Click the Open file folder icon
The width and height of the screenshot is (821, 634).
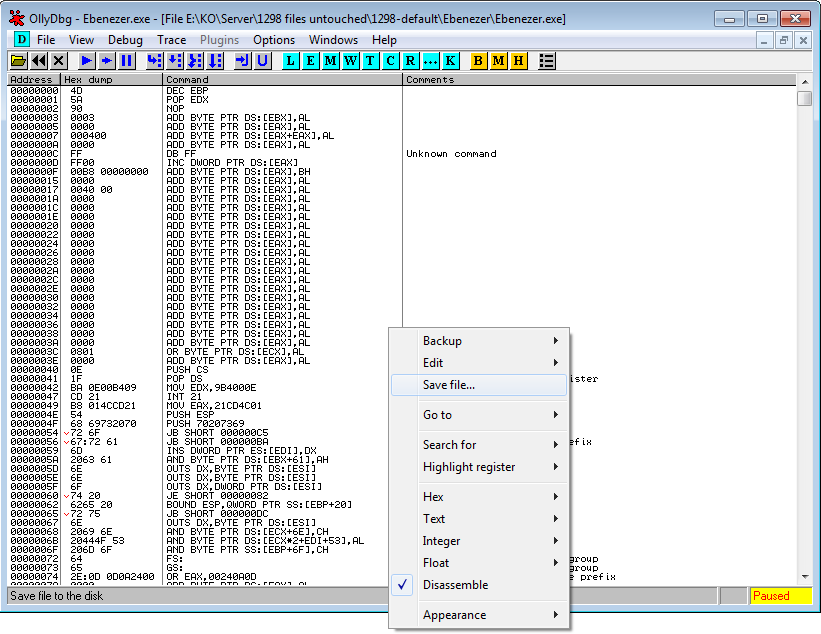tap(18, 61)
